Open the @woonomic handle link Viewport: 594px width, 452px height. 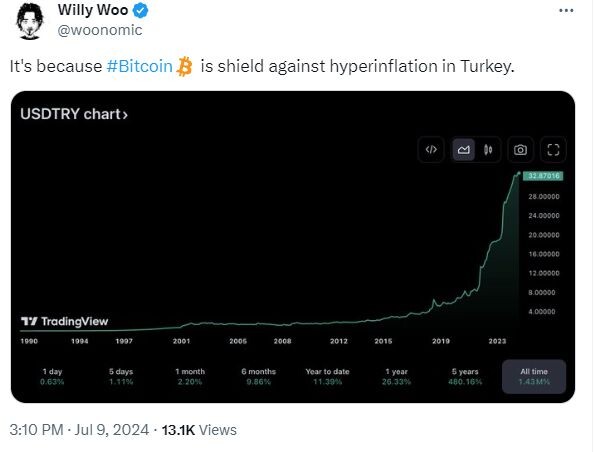pos(100,30)
